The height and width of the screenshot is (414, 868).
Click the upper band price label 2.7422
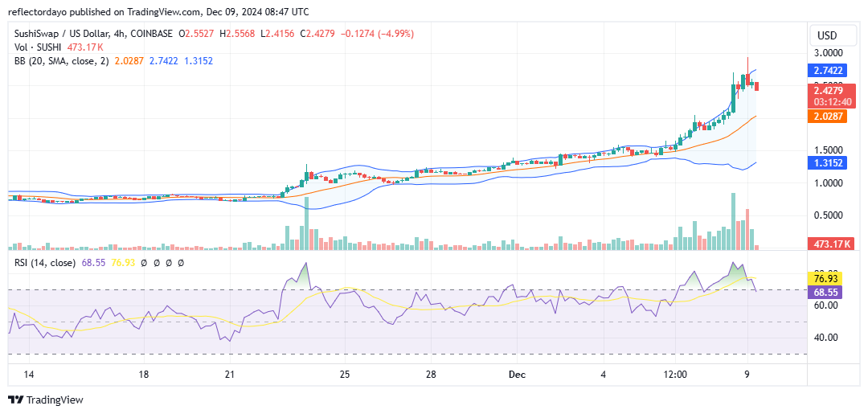(x=828, y=70)
